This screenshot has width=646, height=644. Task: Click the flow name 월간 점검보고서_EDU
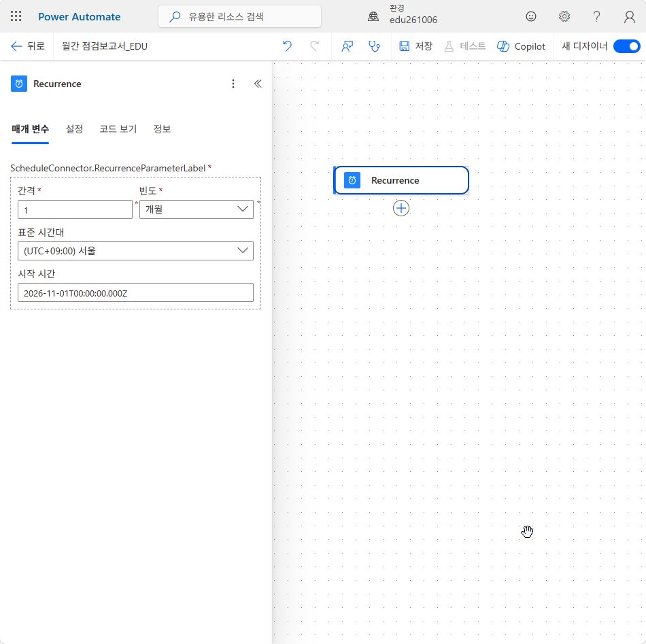(105, 46)
